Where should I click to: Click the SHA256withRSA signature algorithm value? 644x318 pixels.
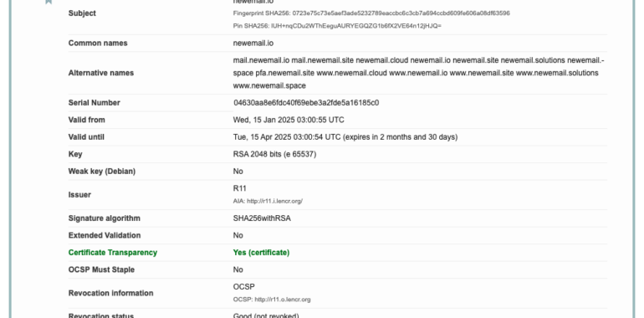tap(262, 218)
